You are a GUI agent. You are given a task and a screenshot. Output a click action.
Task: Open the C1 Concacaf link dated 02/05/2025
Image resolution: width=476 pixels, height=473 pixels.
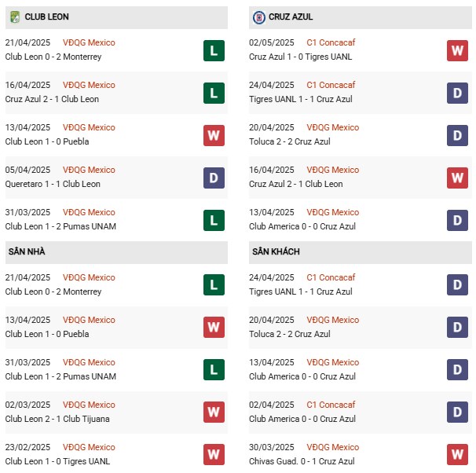click(x=331, y=42)
